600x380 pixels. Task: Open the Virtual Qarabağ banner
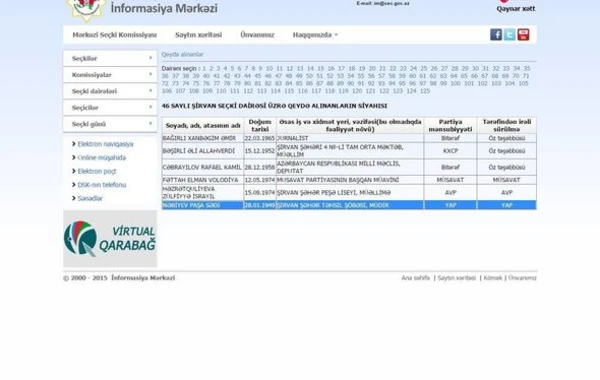[x=110, y=238]
